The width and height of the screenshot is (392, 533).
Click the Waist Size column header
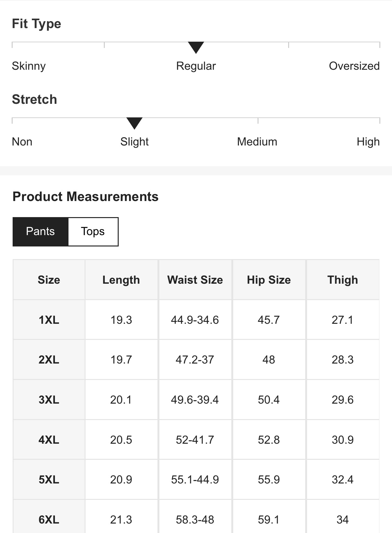pyautogui.click(x=195, y=280)
